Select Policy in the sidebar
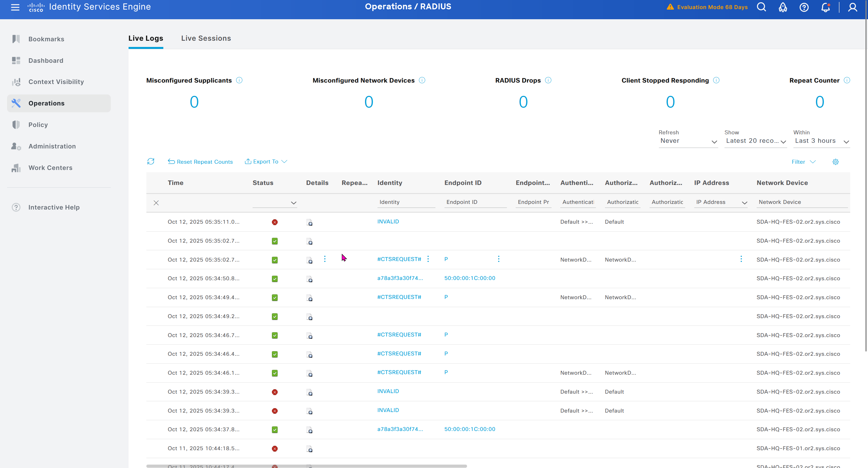Viewport: 868px width, 468px height. (38, 125)
